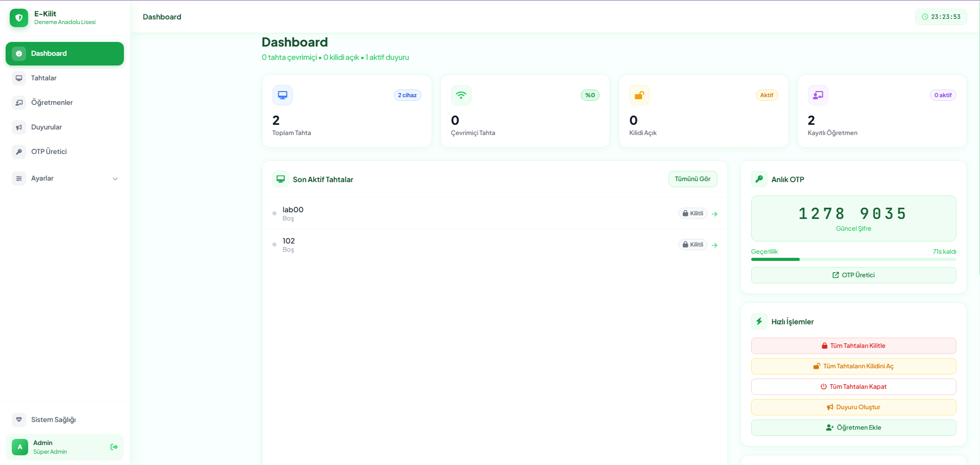Click the key icon beside Anlık OTP
Image resolution: width=980 pixels, height=465 pixels.
tap(759, 179)
